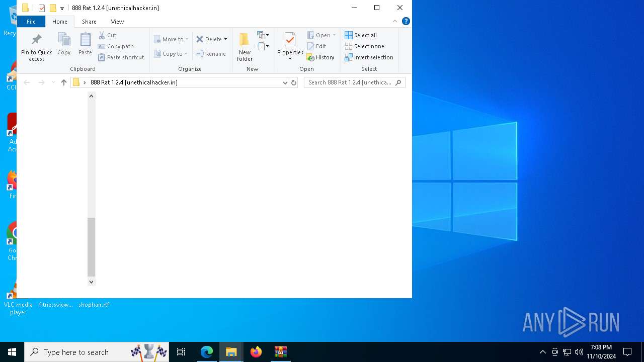Collapse the ribbon with the chevron
The image size is (644, 362).
pos(395,21)
